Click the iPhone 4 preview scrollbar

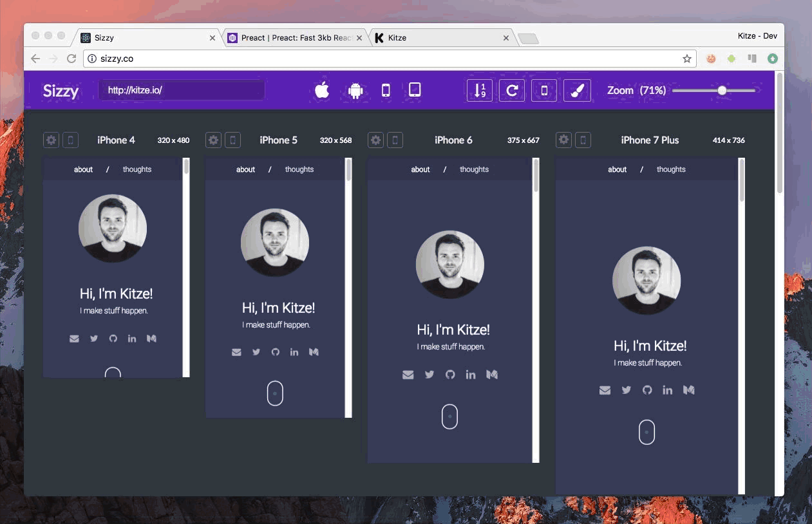click(x=186, y=267)
